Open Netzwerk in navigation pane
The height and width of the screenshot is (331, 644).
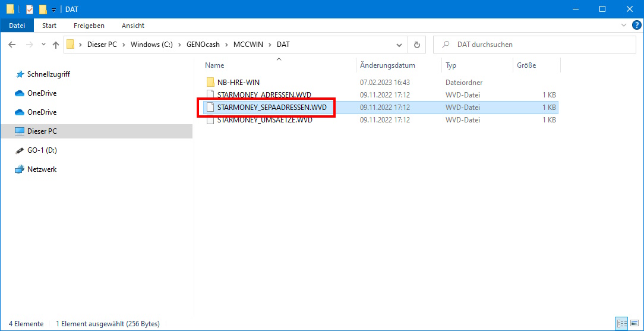point(42,169)
